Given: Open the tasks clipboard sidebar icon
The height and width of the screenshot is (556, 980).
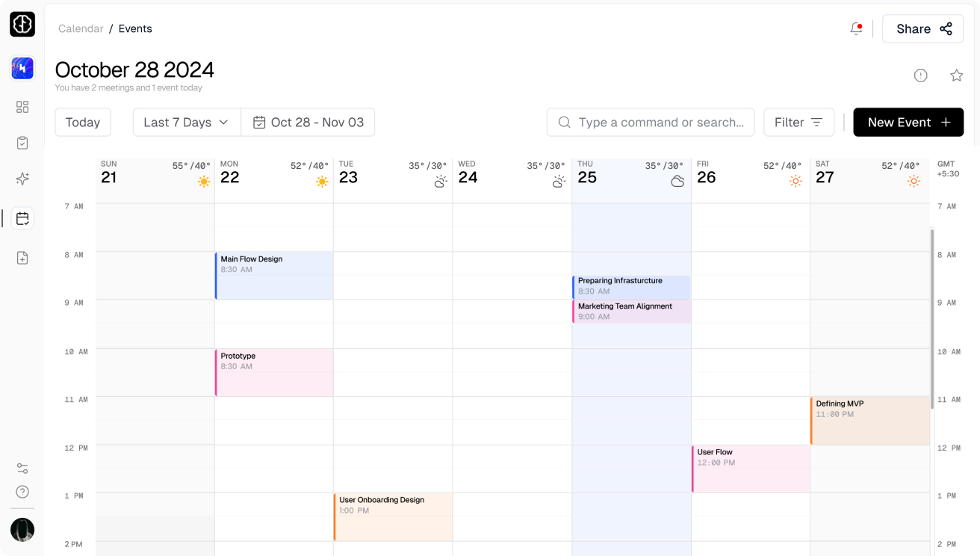Looking at the screenshot, I should pyautogui.click(x=22, y=143).
